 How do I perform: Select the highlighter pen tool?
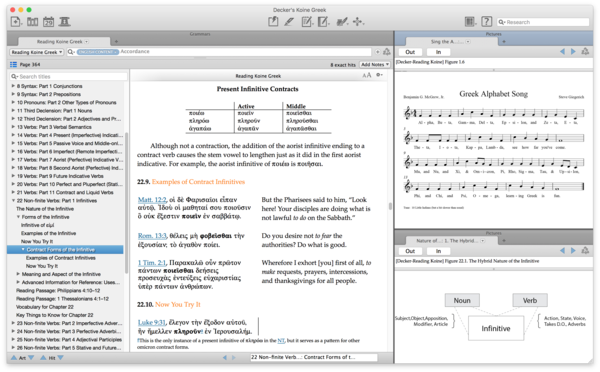[x=289, y=22]
